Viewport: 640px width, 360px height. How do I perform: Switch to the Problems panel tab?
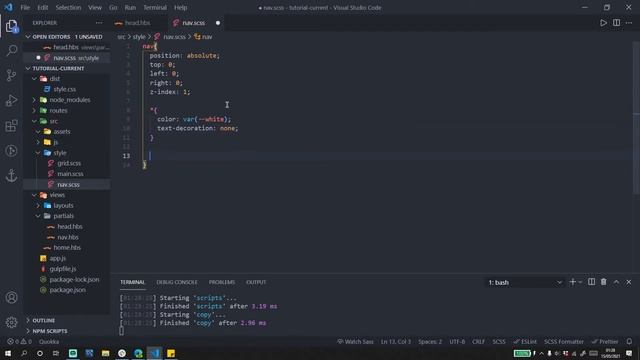[222, 282]
